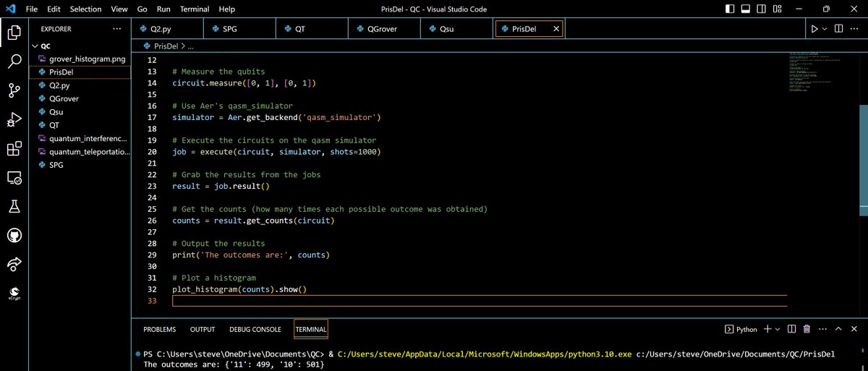Switch to the PROBLEMS panel tab
This screenshot has width=868, height=371.
(159, 329)
